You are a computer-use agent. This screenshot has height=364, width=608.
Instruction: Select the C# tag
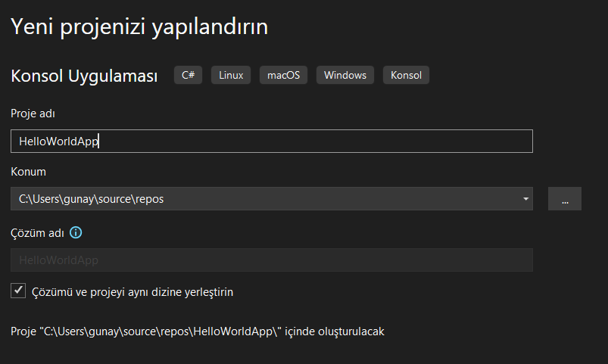[188, 75]
